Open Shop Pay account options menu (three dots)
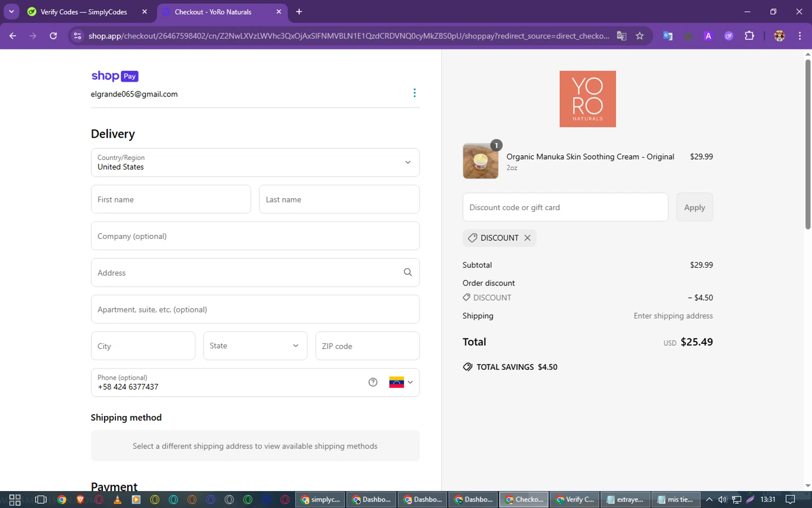The width and height of the screenshot is (812, 508). (x=415, y=93)
